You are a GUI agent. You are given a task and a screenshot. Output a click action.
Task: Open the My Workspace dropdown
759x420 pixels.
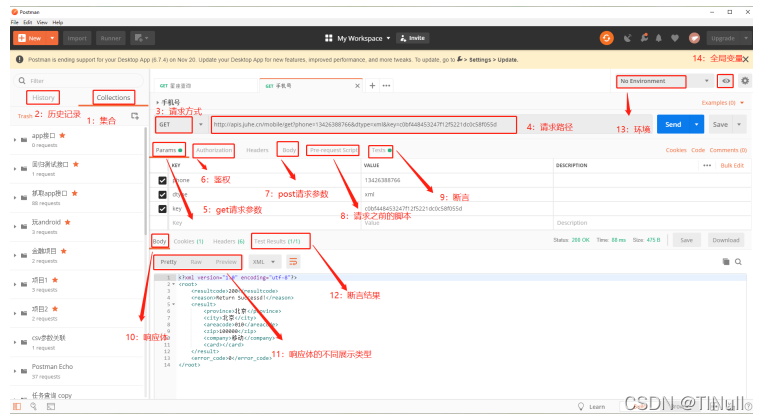(x=364, y=38)
